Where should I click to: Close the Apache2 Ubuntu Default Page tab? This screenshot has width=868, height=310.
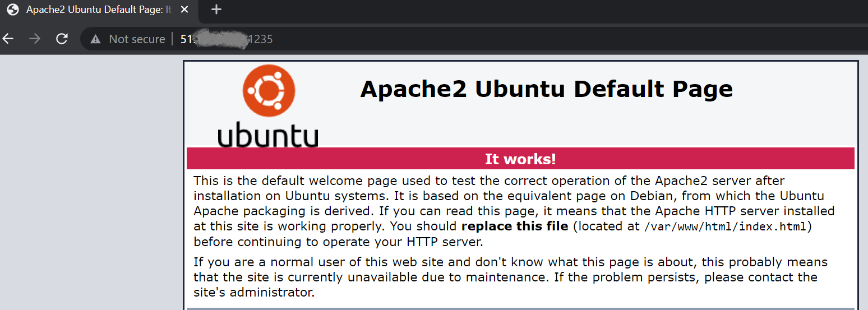pyautogui.click(x=185, y=10)
